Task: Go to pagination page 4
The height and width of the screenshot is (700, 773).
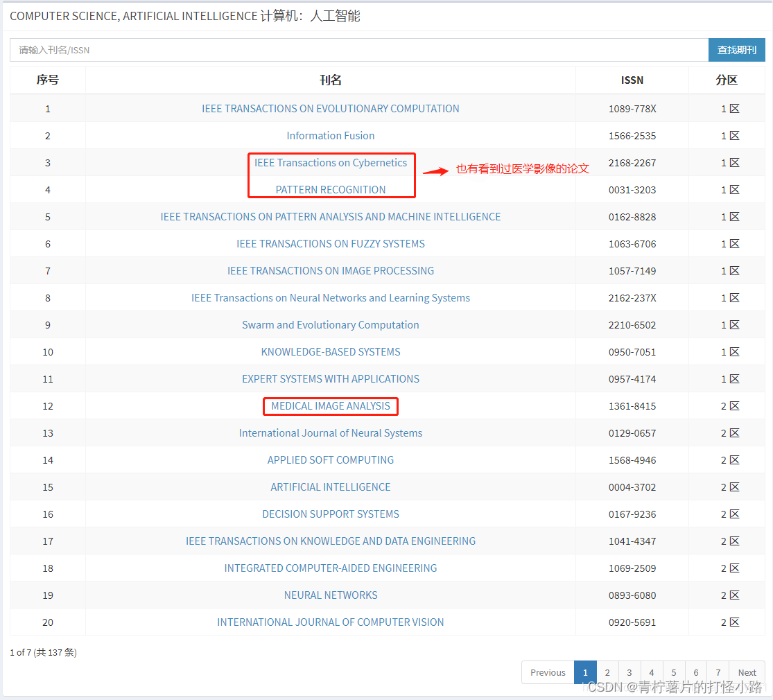Action: point(652,672)
